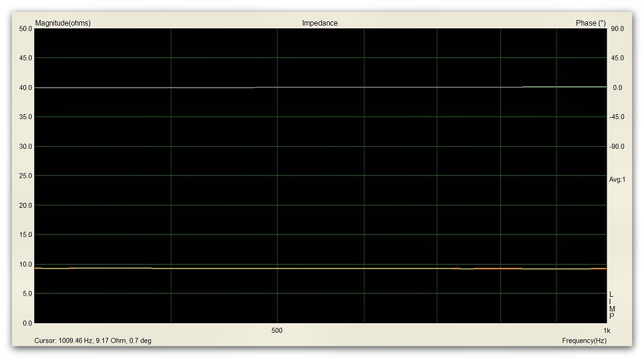Select the "Impedance" chart title

319,23
